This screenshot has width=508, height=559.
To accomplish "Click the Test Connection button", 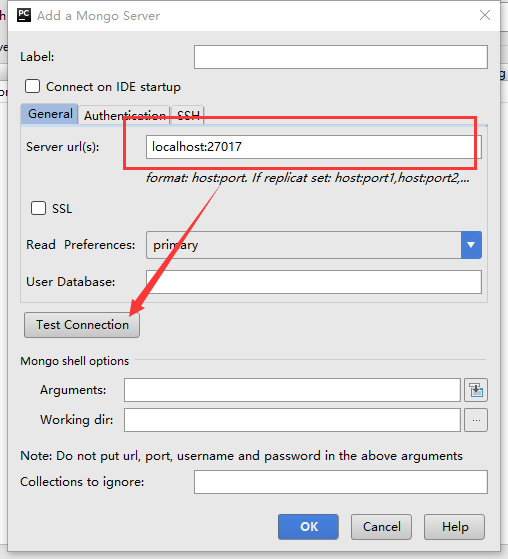I will pos(82,325).
